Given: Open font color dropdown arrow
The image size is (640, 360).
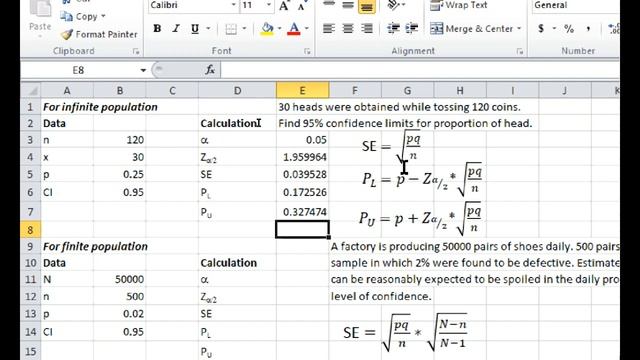Looking at the screenshot, I should click(307, 29).
